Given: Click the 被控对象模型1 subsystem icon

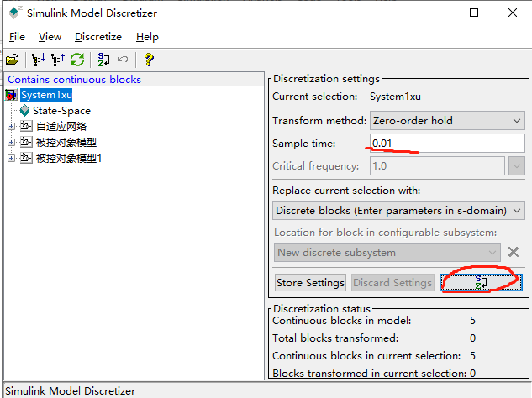Looking at the screenshot, I should coord(26,158).
